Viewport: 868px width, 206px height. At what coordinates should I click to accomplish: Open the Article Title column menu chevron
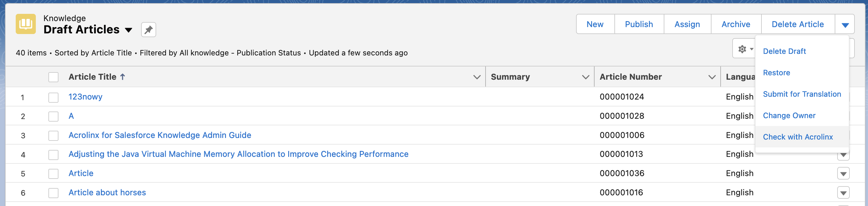(476, 77)
